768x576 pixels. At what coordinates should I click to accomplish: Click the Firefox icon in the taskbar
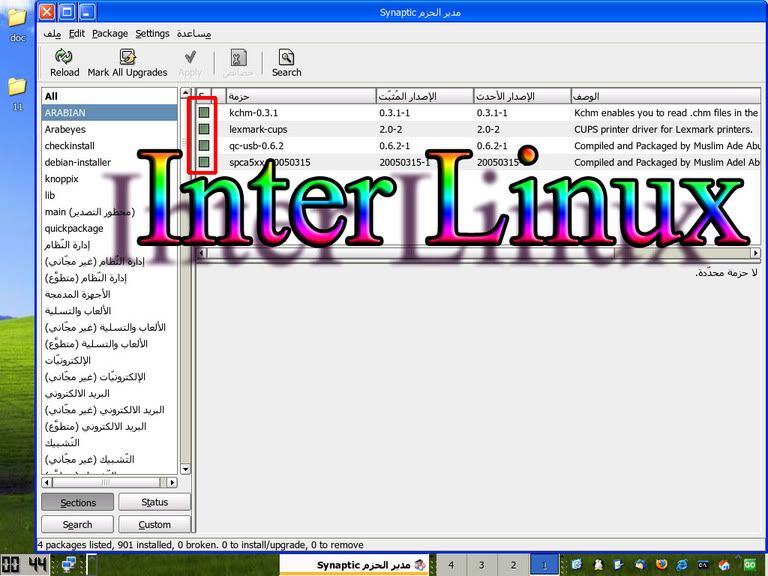(x=661, y=565)
